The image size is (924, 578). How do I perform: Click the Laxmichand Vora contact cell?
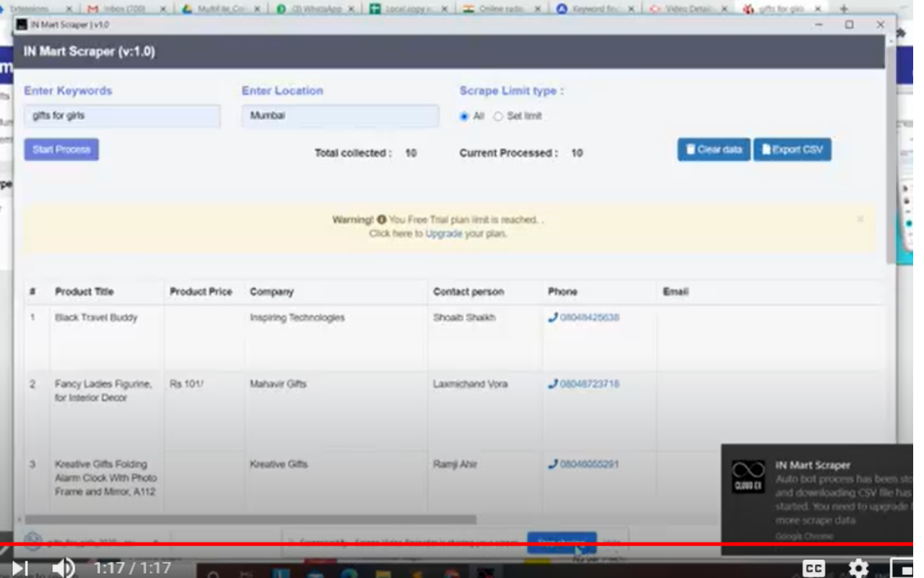point(470,384)
